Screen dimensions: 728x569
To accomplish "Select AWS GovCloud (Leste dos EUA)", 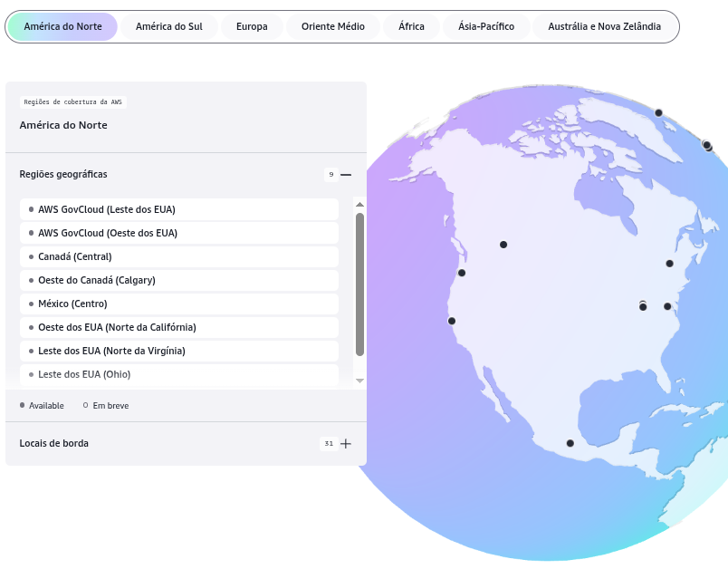I will coord(179,209).
